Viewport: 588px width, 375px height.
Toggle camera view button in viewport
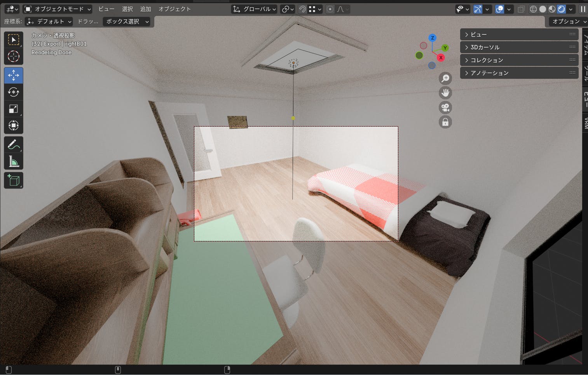tap(445, 108)
